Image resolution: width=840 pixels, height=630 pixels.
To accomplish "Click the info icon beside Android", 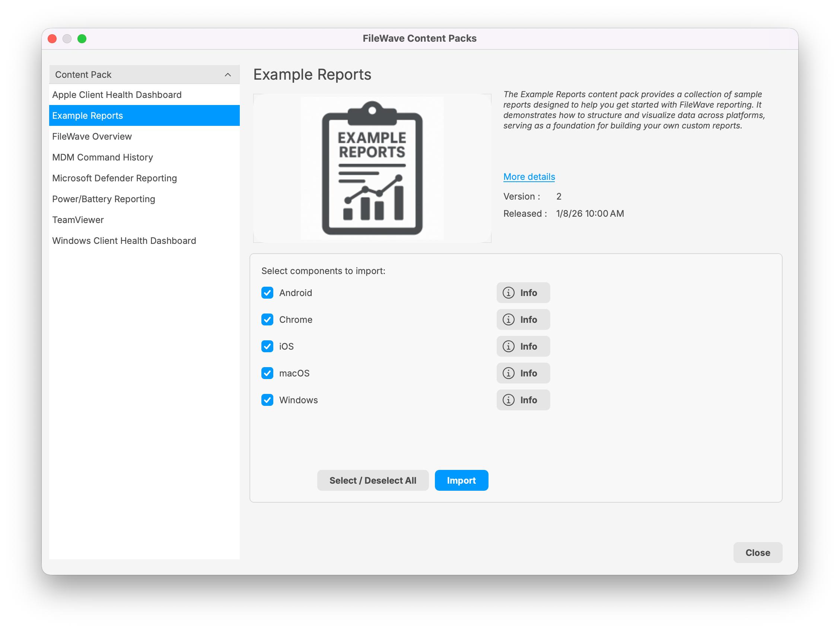I will pos(523,293).
